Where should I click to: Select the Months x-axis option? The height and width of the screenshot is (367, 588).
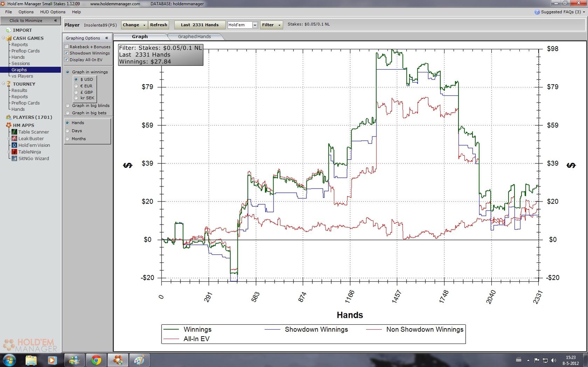click(x=68, y=139)
